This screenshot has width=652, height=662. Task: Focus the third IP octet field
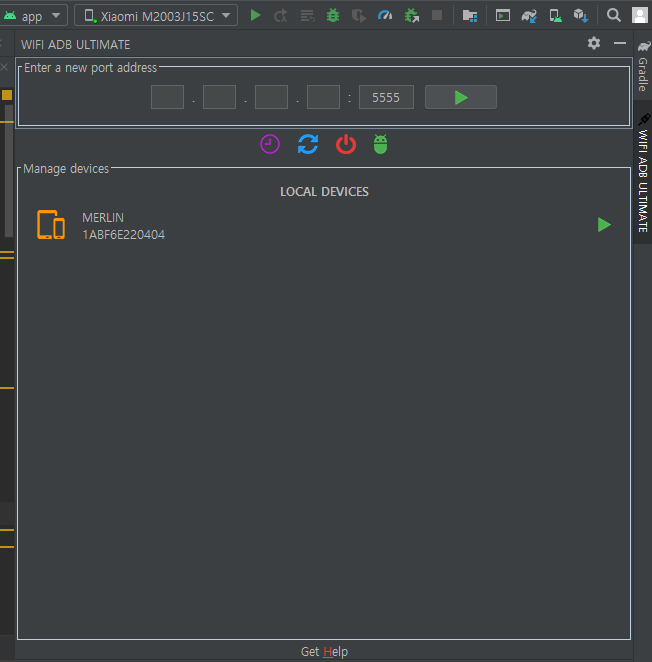[x=271, y=97]
